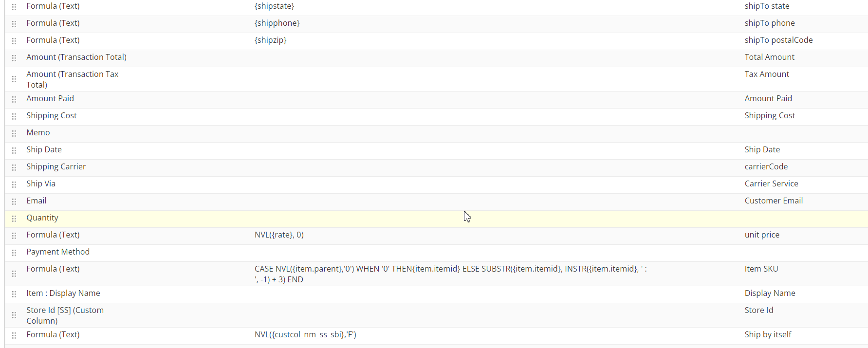The width and height of the screenshot is (868, 348).
Task: Select the CASE NVL({item.parent}) formula text
Action: tap(450, 274)
